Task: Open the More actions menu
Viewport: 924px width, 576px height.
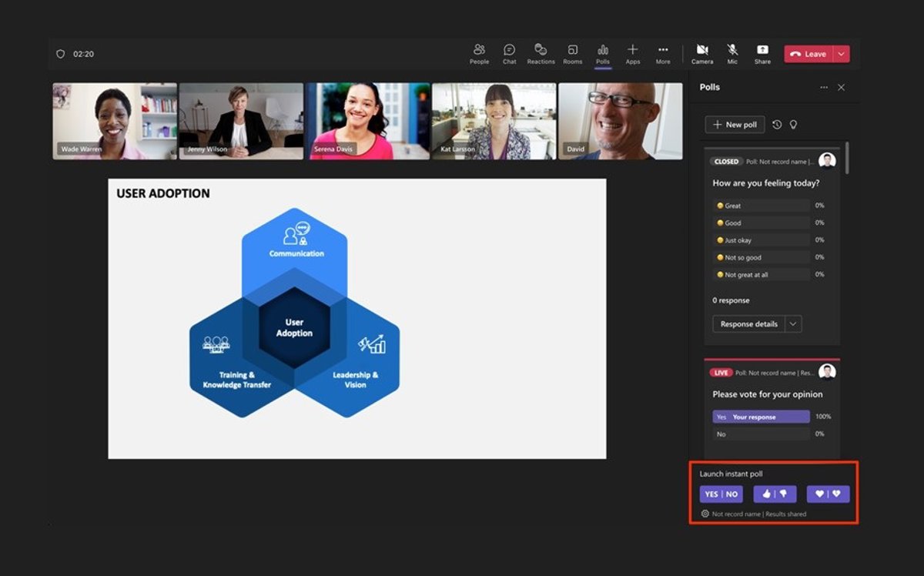Action: (663, 53)
